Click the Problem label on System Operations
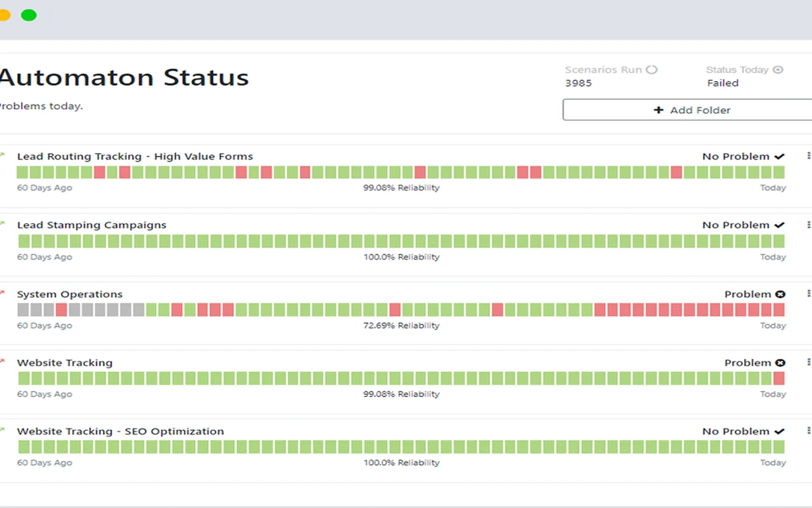The image size is (812, 508). coord(748,294)
